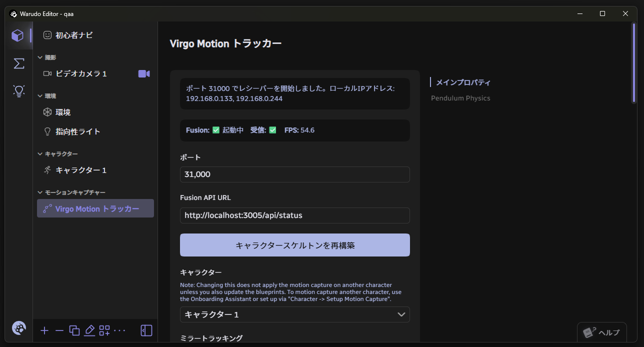This screenshot has width=644, height=347.
Task: Toggle the sidebar panel layout icon
Action: [146, 330]
